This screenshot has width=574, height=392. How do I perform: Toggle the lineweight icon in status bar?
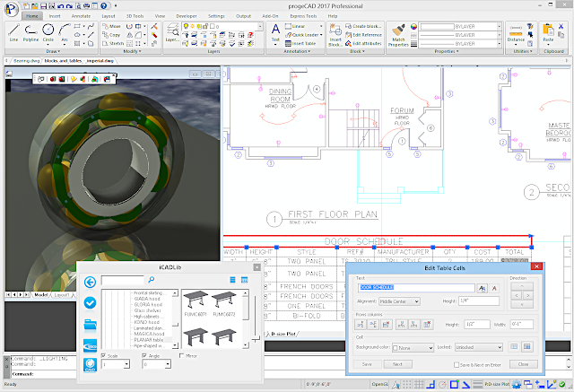point(477,384)
